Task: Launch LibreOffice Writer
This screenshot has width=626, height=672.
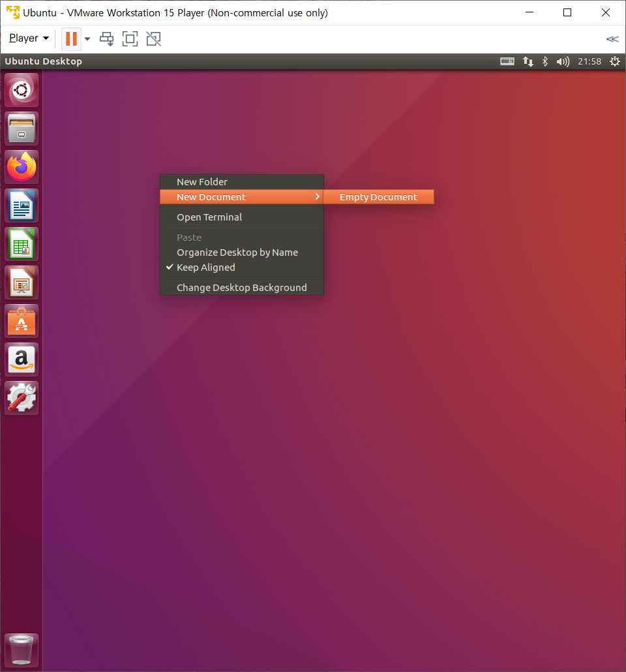Action: pos(22,206)
